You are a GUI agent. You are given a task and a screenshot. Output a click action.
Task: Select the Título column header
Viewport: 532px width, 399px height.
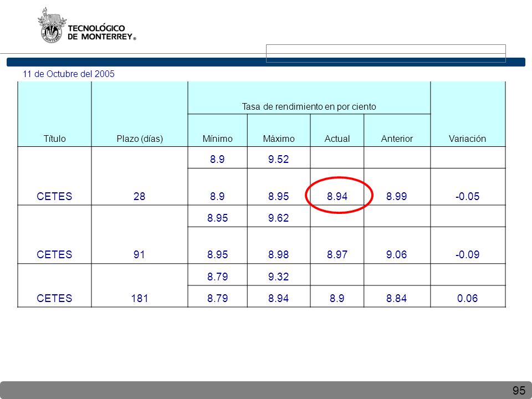tap(55, 139)
